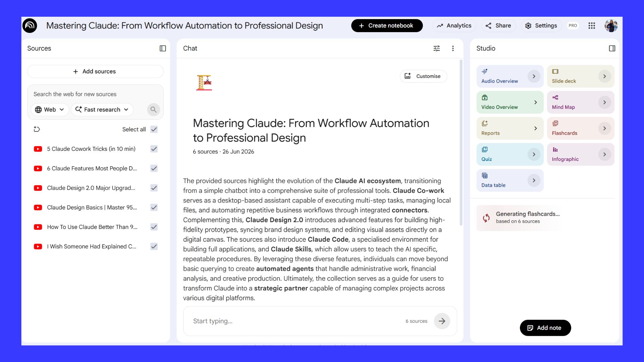
Task: Expand Reports options arrow
Action: point(535,128)
